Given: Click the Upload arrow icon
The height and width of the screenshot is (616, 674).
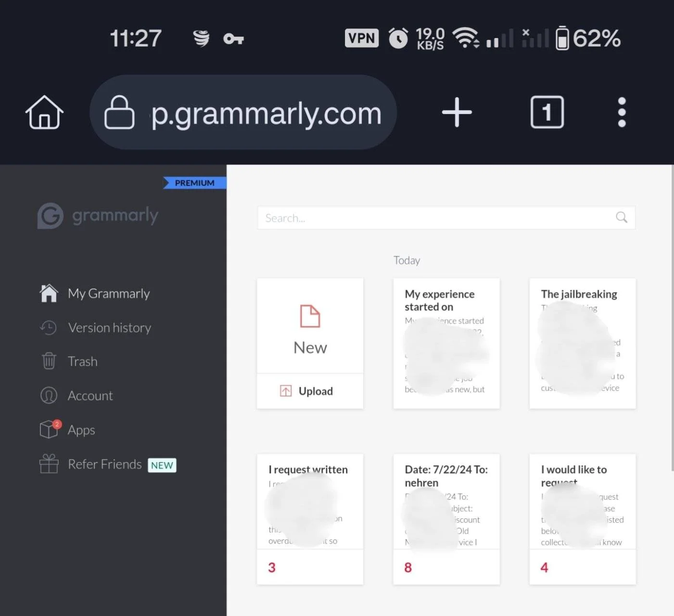Looking at the screenshot, I should (286, 391).
